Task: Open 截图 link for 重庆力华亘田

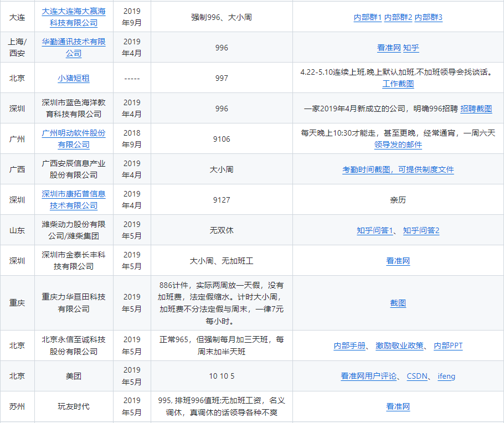Action: [x=398, y=303]
